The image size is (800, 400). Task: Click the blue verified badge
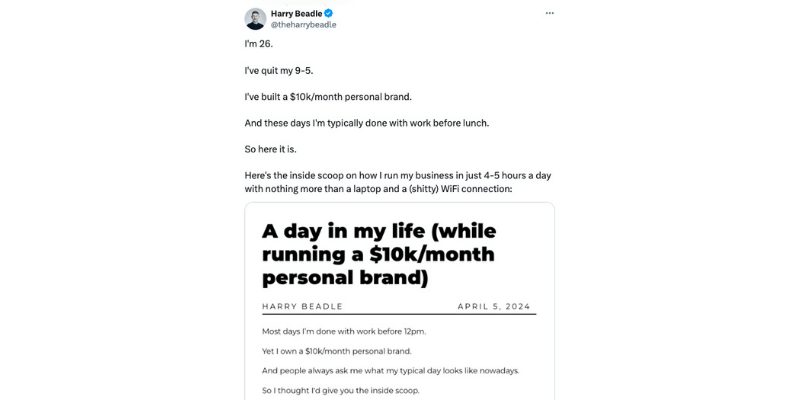[327, 13]
